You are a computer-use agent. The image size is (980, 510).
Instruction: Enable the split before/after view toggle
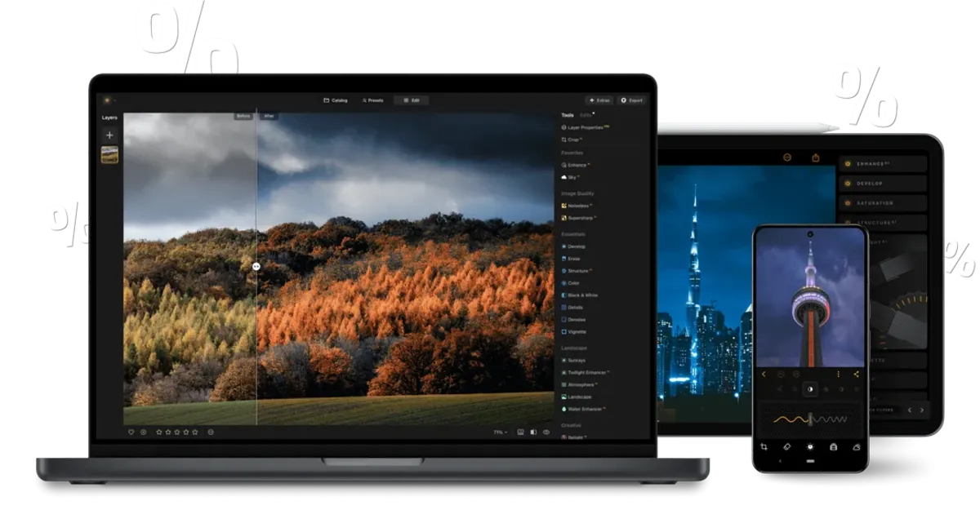click(x=532, y=432)
